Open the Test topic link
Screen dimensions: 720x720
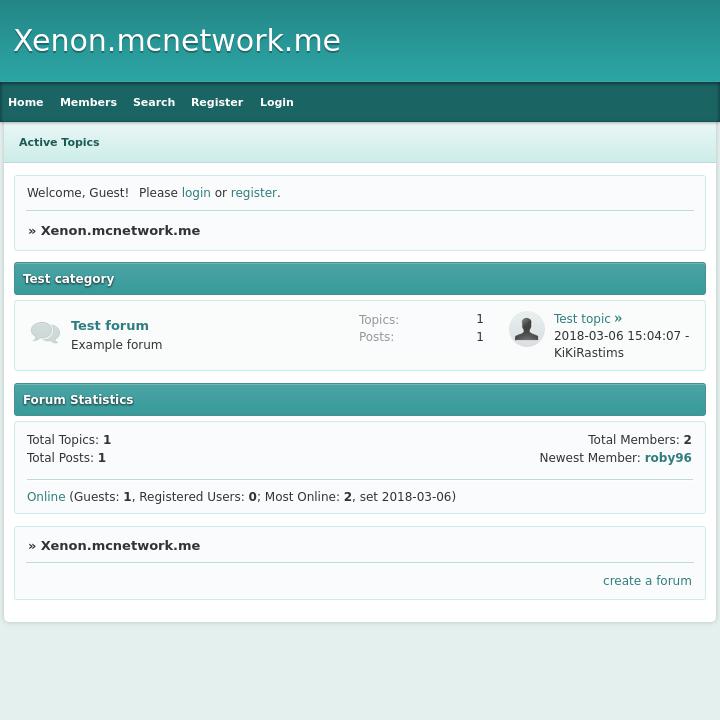tap(582, 319)
